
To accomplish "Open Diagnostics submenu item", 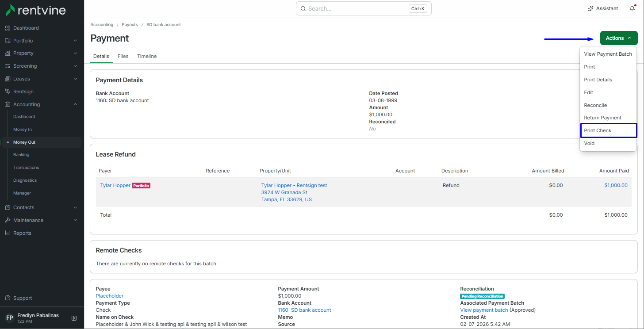I will [25, 180].
